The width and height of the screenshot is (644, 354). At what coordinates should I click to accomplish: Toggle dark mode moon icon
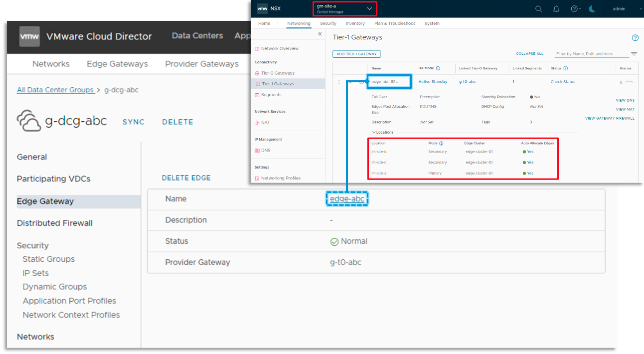593,9
